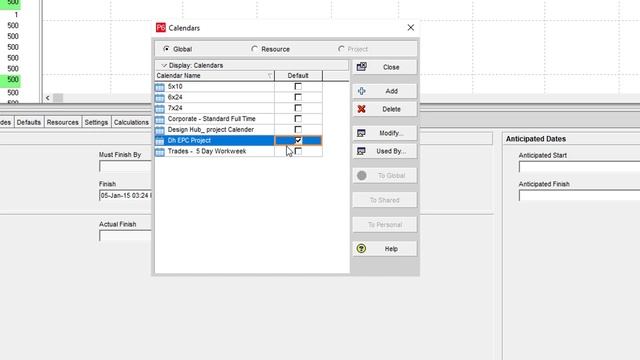
Task: Click the Modify... button
Action: pos(385,133)
